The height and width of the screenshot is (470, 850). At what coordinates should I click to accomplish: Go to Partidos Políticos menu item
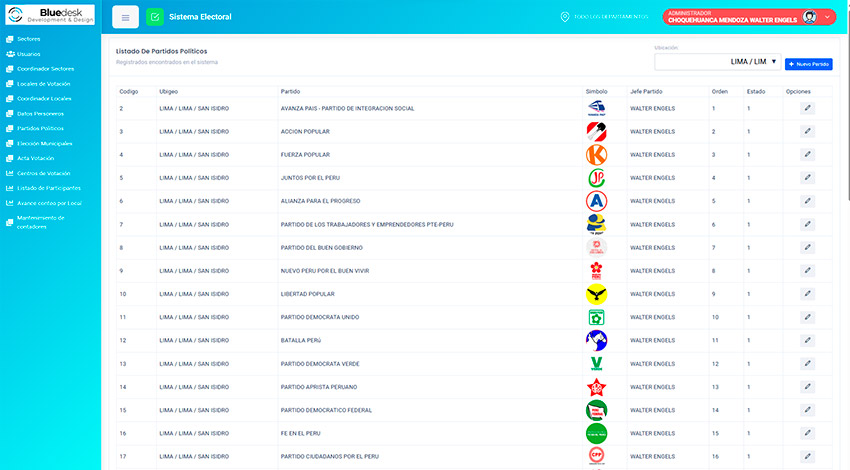40,128
